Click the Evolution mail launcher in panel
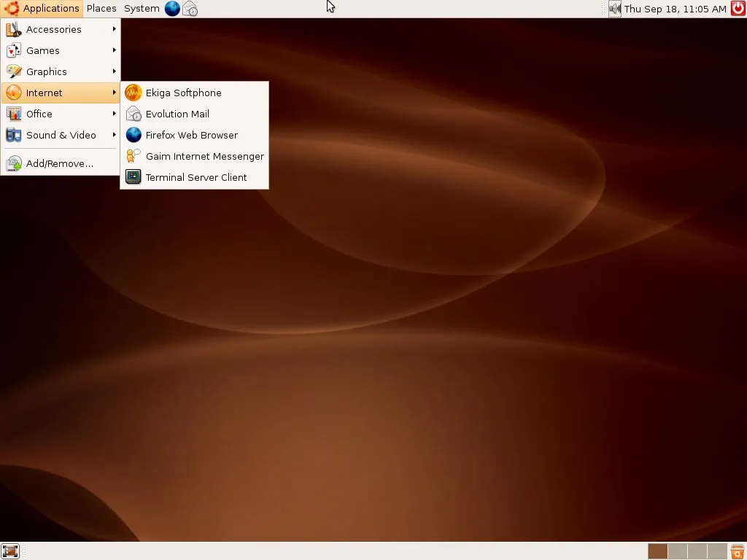Screen dimensions: 747x560 (x=190, y=9)
